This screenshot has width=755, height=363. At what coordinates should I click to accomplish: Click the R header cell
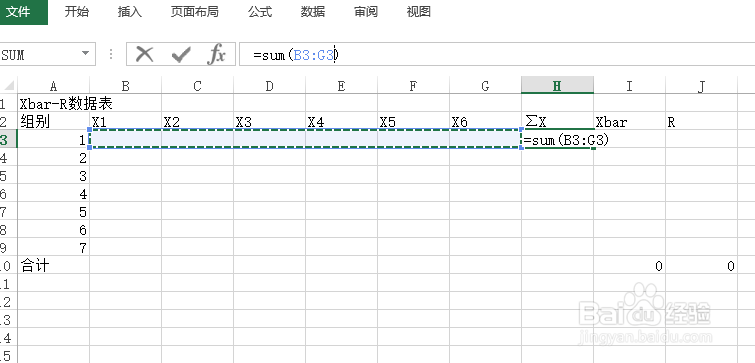click(x=702, y=121)
